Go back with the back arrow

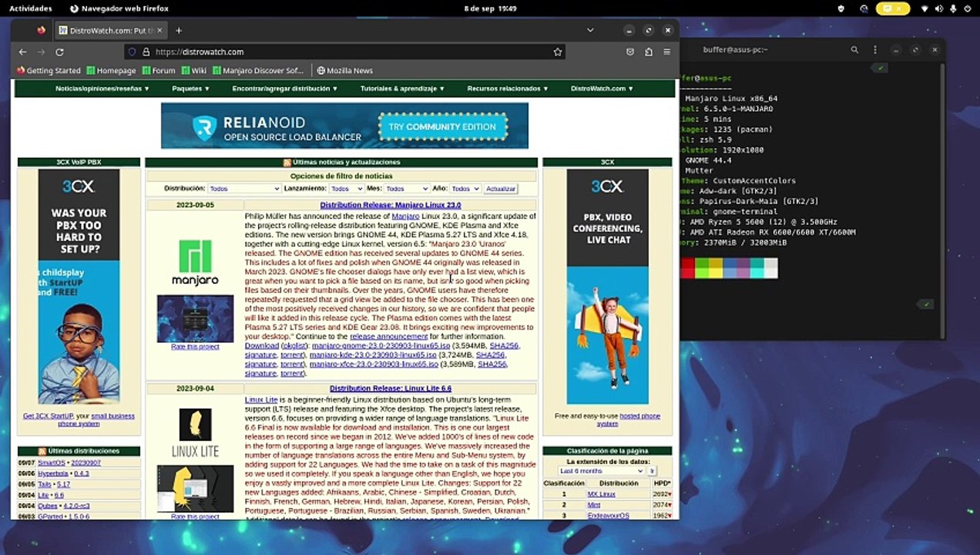click(x=22, y=52)
